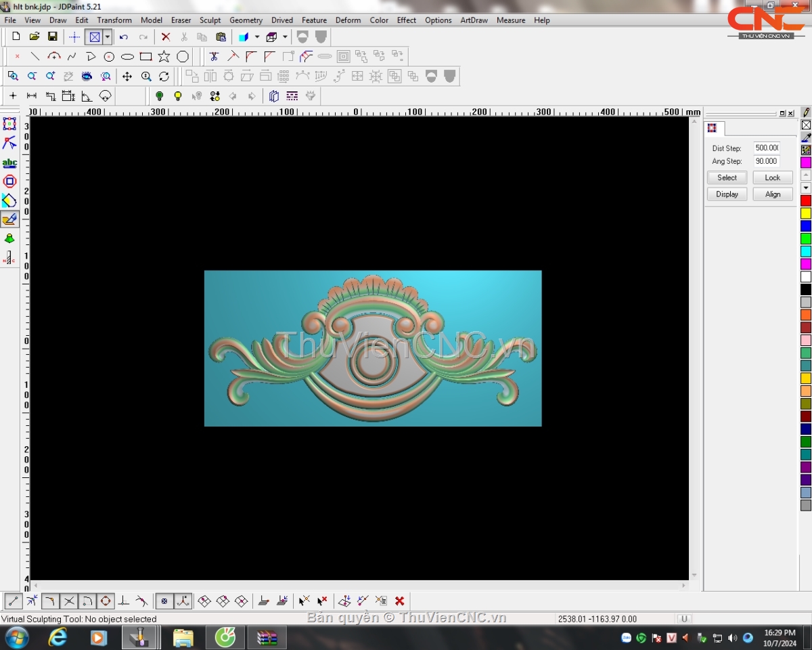Click the New file icon
Screen dimensions: 812x650
(16, 37)
